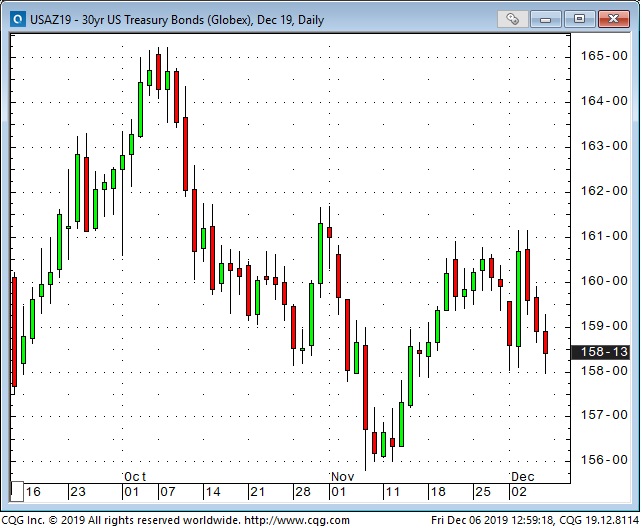Click the Nov month label
642x528 pixels.
(342, 477)
